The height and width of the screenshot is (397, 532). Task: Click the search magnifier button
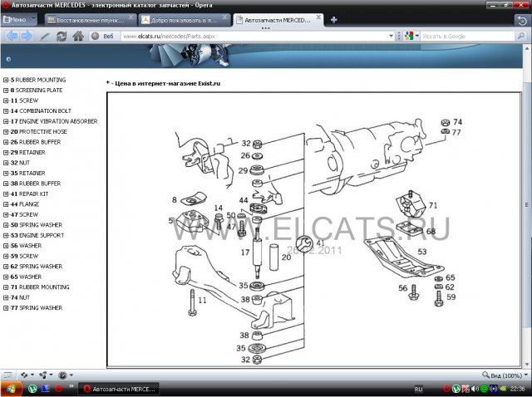(521, 36)
